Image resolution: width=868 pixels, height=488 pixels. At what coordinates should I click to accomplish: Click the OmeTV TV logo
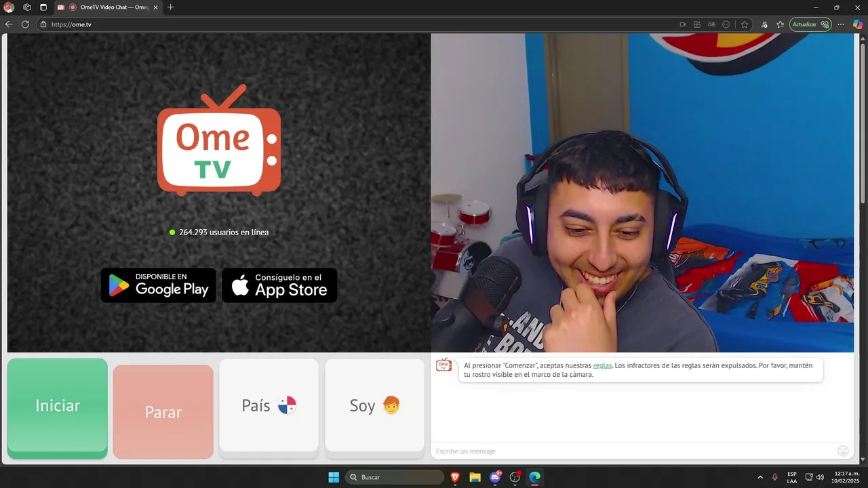tap(219, 140)
